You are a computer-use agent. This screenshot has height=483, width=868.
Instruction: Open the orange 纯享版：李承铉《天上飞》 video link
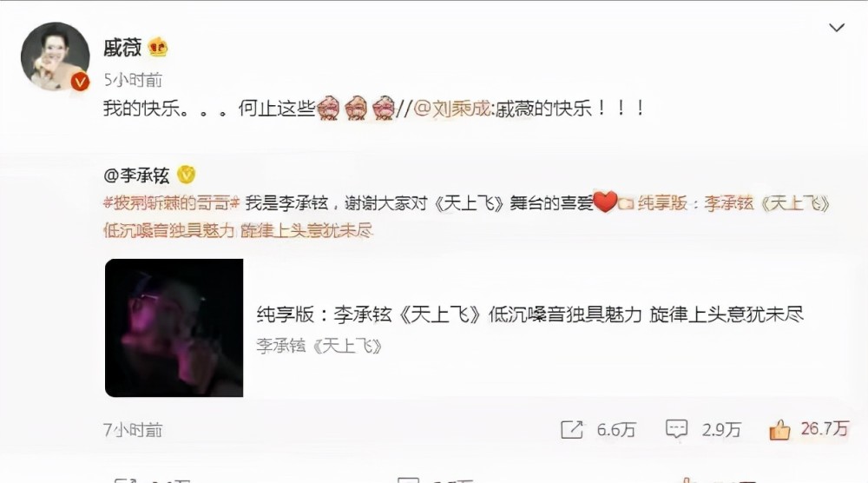click(x=467, y=216)
